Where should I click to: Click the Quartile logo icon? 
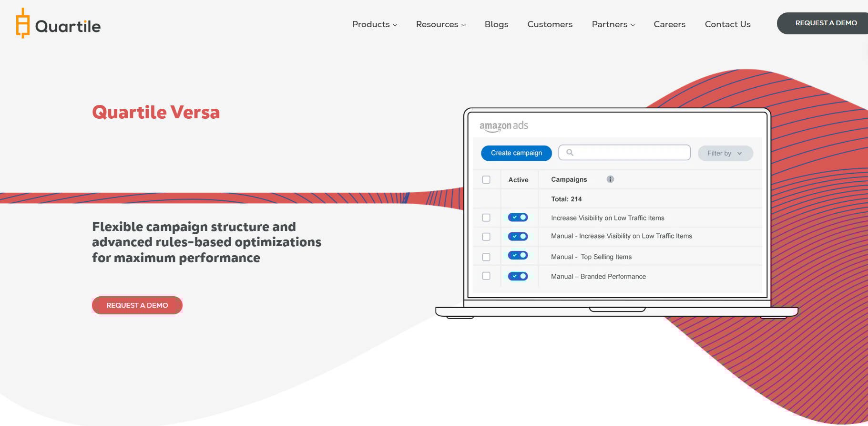(22, 23)
